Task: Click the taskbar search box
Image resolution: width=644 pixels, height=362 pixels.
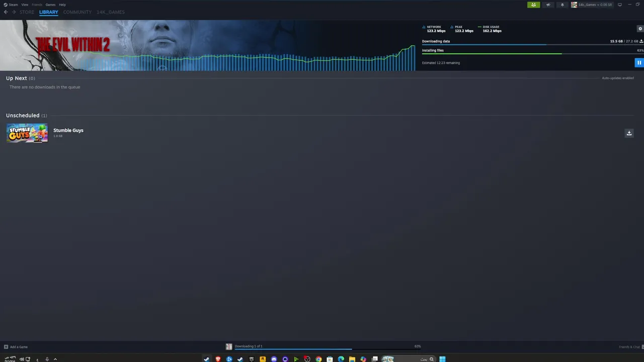Action: pos(409,359)
